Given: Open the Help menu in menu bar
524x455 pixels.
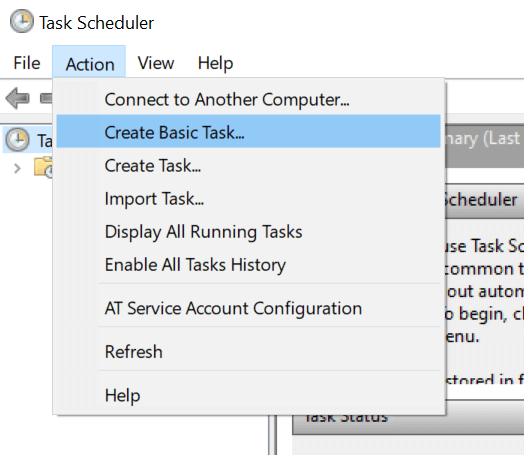Looking at the screenshot, I should tap(215, 63).
